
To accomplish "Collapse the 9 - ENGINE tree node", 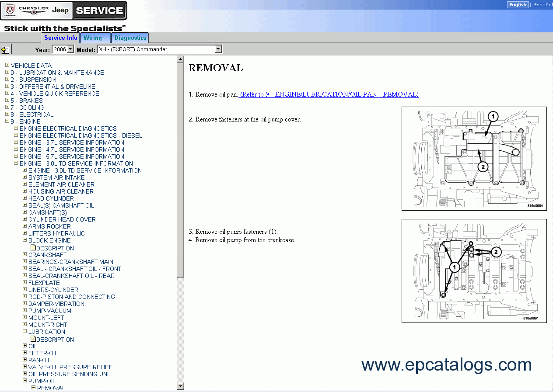I will (x=7, y=121).
